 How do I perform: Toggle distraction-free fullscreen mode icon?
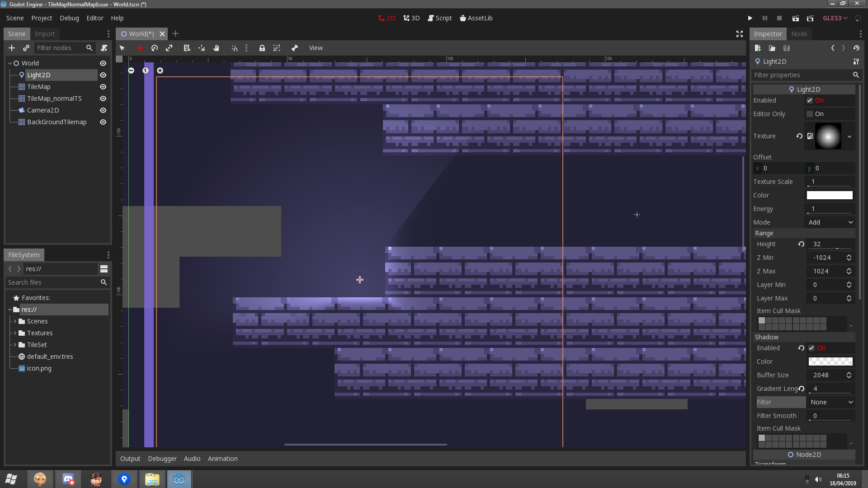[x=740, y=34]
